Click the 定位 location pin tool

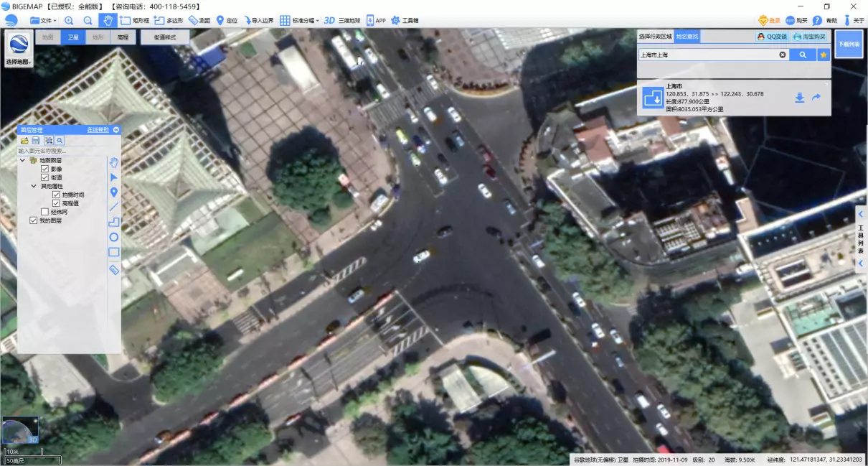[x=227, y=21]
